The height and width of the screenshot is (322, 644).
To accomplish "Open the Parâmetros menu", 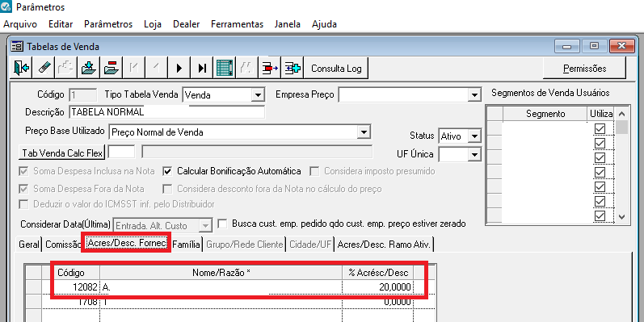I will click(108, 24).
